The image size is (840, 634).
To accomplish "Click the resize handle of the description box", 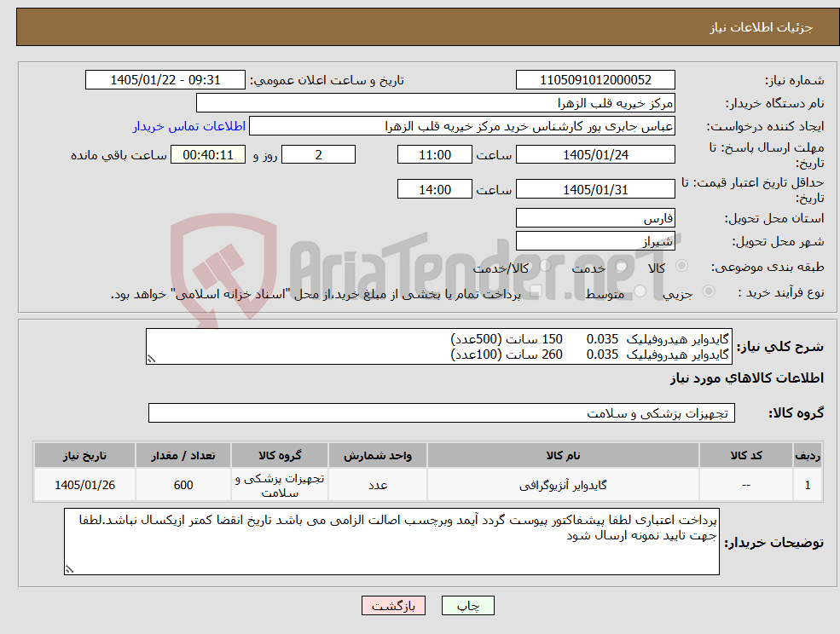I will (151, 360).
